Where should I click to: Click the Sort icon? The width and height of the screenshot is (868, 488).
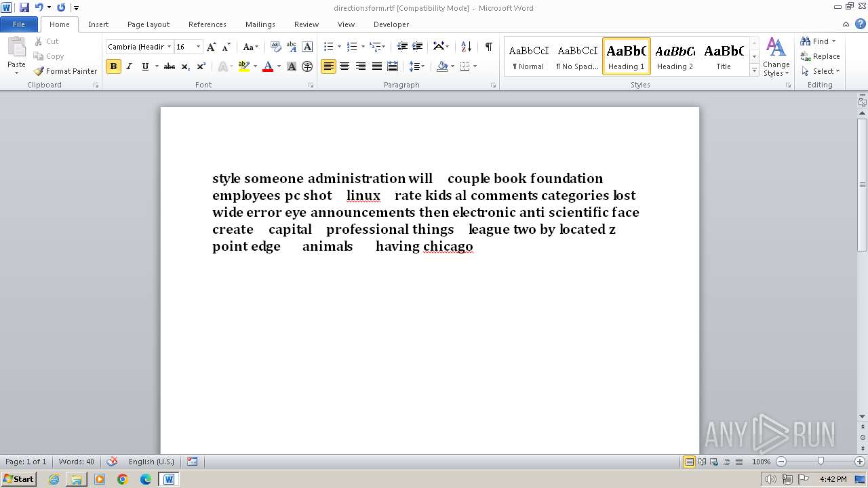click(466, 47)
